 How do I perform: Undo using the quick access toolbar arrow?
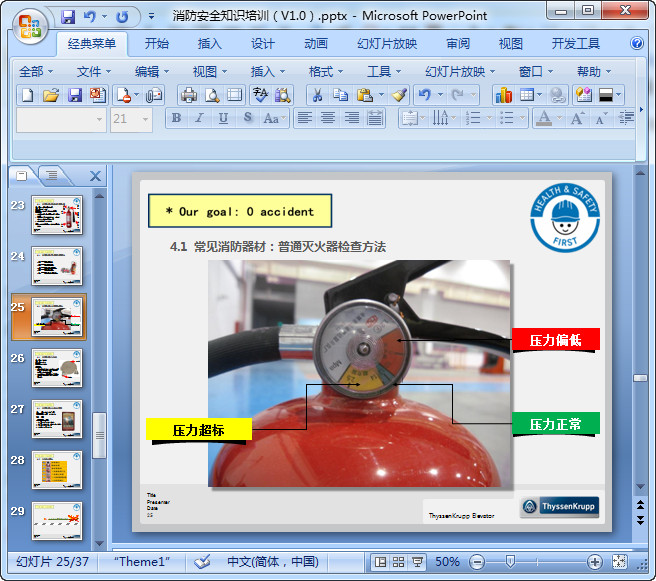(90, 17)
